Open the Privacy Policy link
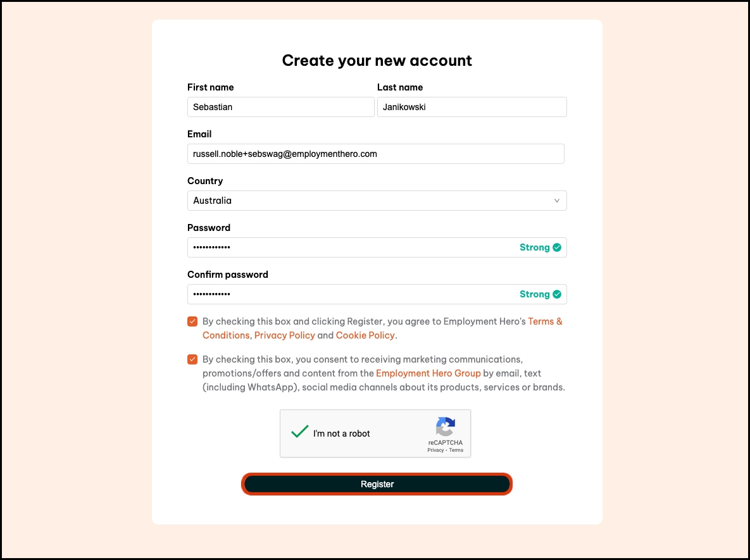Image resolution: width=750 pixels, height=560 pixels. click(x=284, y=335)
